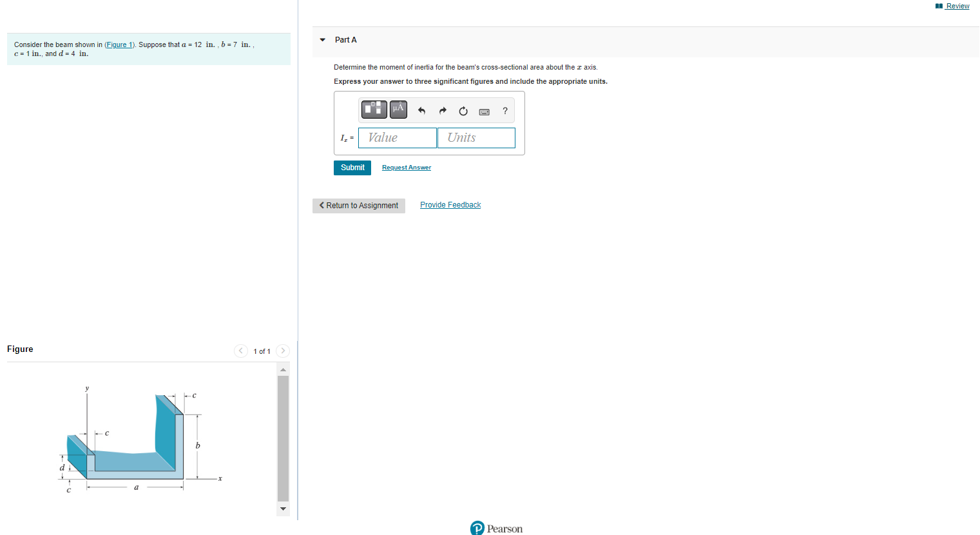Select the equation template icon in the answer toolbar
The image size is (980, 535).
[x=374, y=109]
